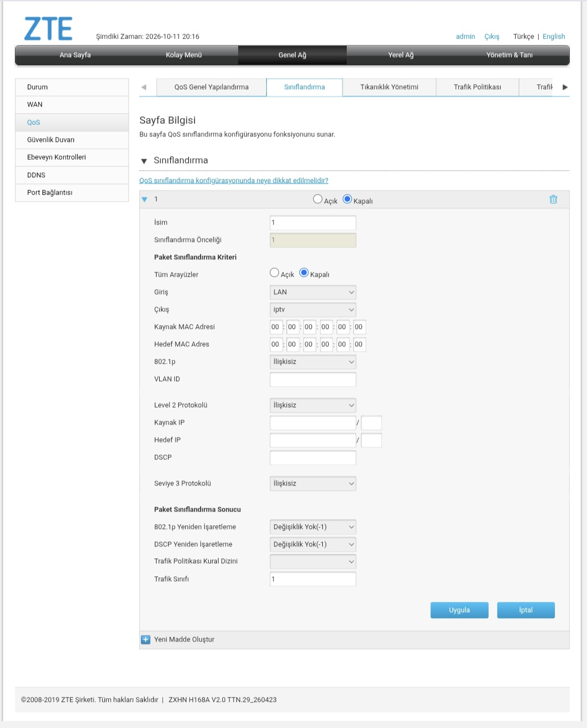Screen dimensions: 587x728
Task: Switch to QoS Genel Yapılandırma tab
Action: 211,87
